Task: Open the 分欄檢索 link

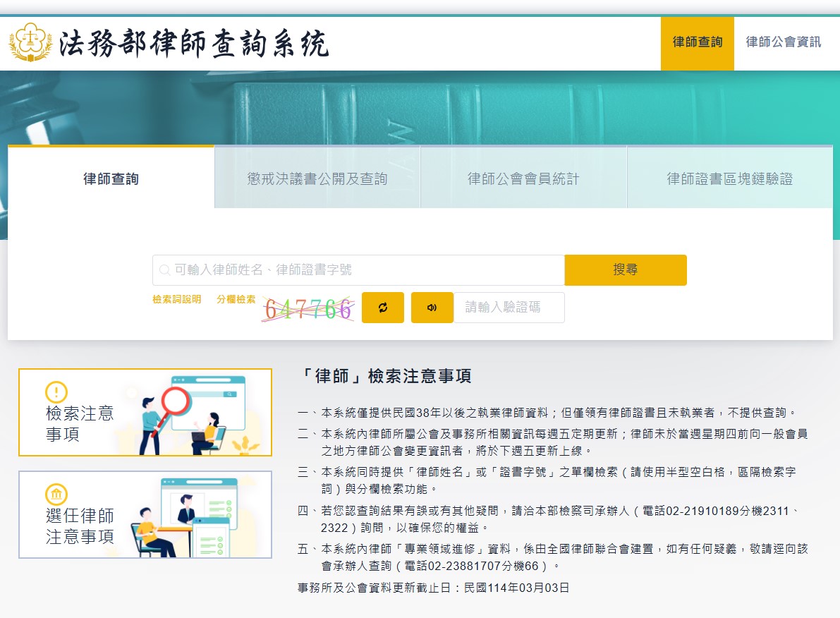Action: (236, 299)
